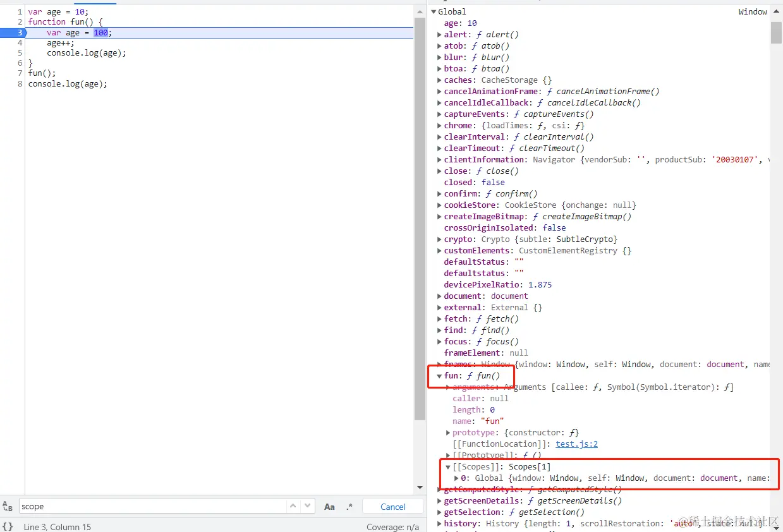Select the 'defaultStatus' property row
Image resolution: width=783 pixels, height=532 pixels.
(484, 262)
